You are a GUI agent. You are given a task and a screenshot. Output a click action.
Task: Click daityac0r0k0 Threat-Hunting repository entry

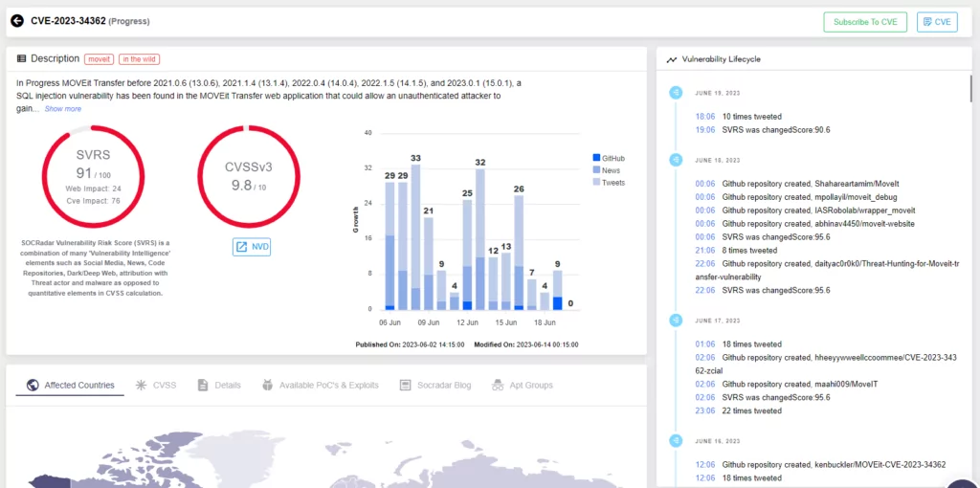pyautogui.click(x=829, y=270)
